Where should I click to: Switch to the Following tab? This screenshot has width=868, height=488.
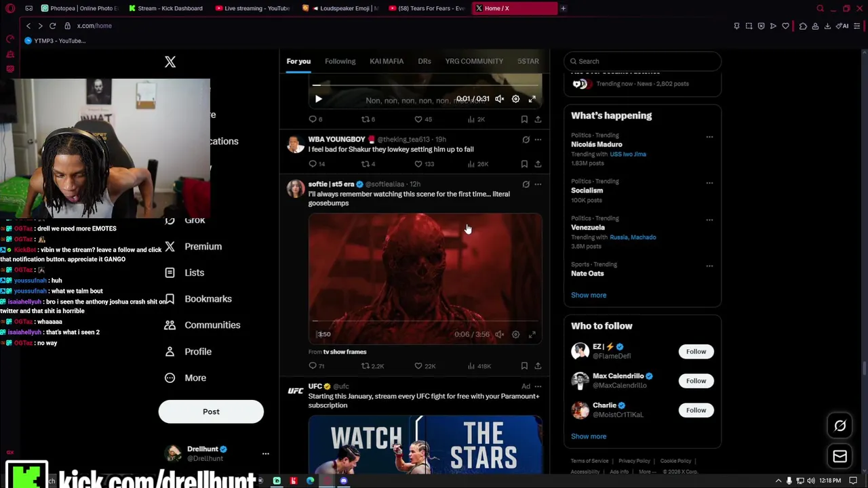[340, 61]
